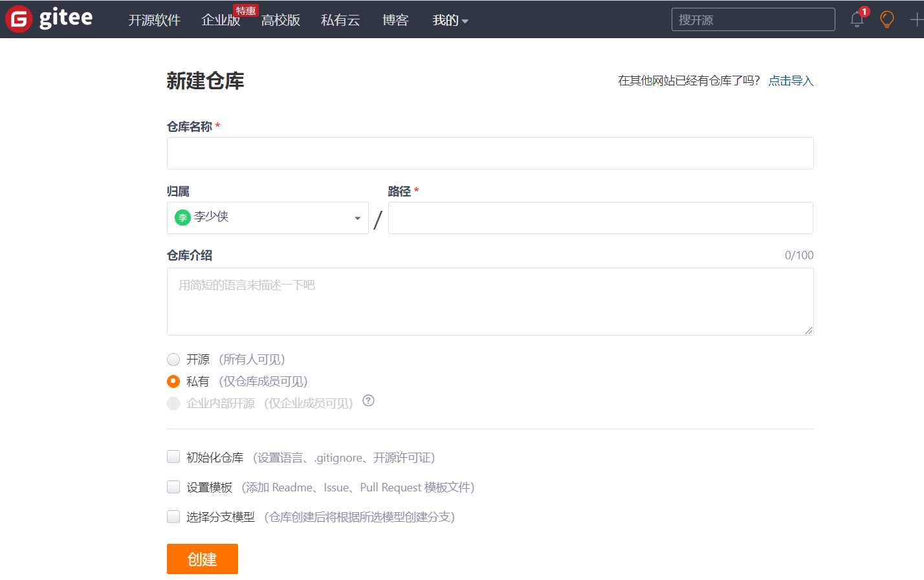Click the help question mark next to 企业内部开源
The width and height of the screenshot is (924, 580).
pyautogui.click(x=368, y=402)
